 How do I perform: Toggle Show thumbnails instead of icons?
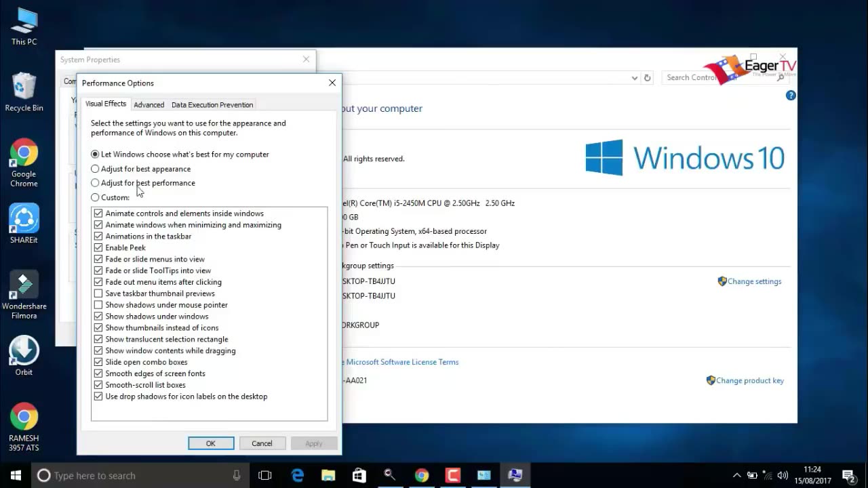(x=98, y=328)
